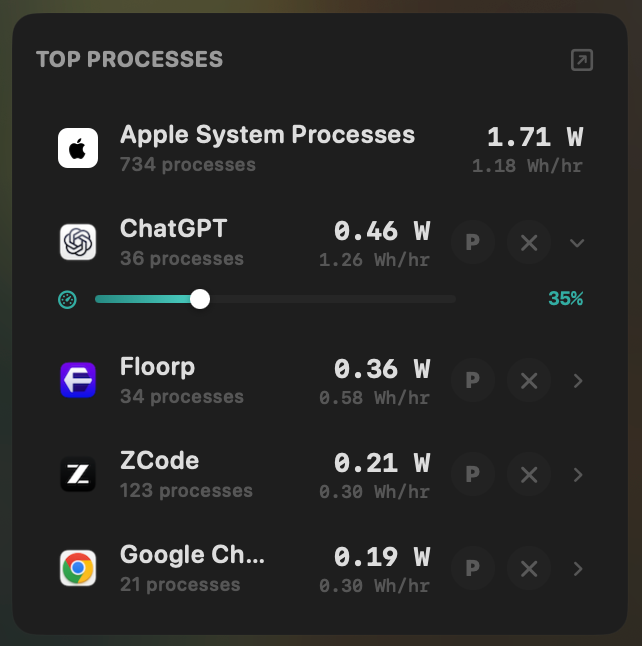Collapse the ChatGPT row chevron
Screen dimensions: 642x646
[x=577, y=243]
